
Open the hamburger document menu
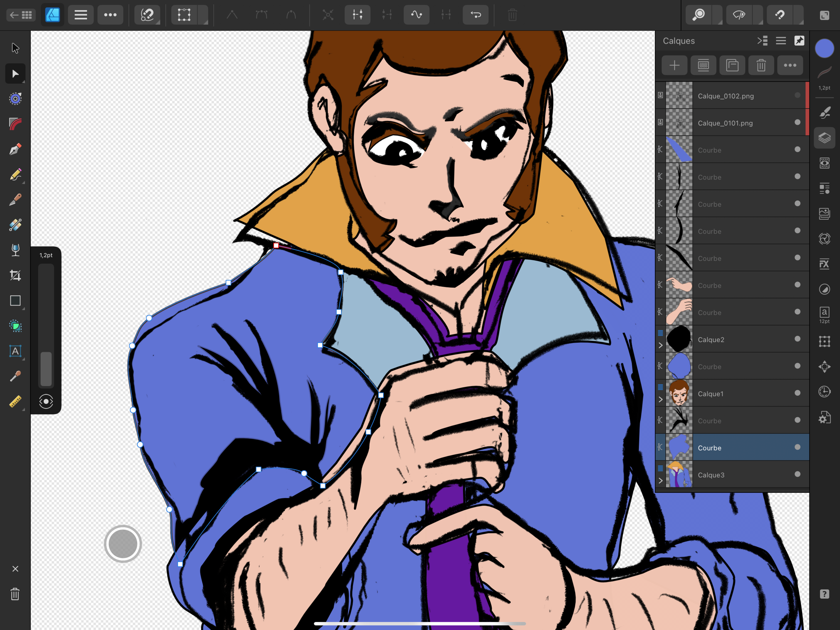click(x=81, y=15)
